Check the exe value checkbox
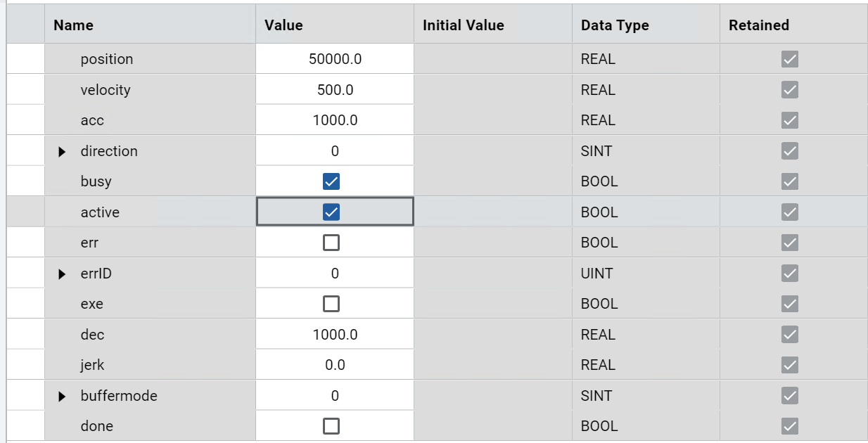The image size is (868, 443). click(331, 304)
